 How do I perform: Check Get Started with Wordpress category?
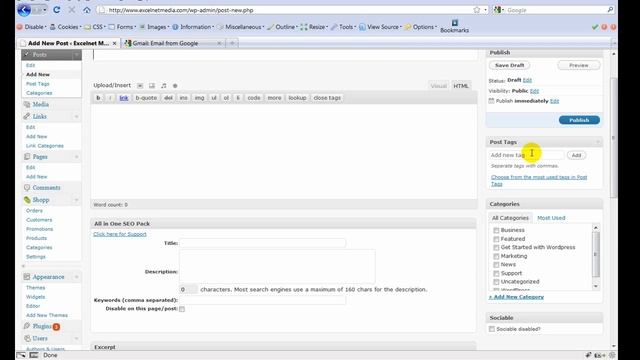point(496,248)
